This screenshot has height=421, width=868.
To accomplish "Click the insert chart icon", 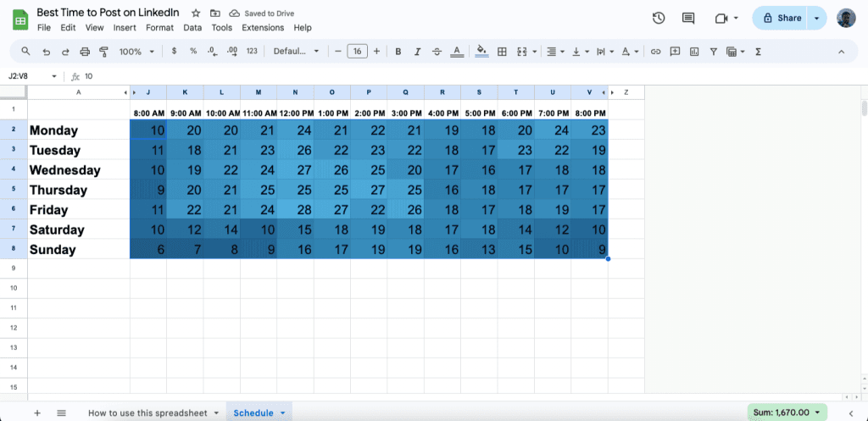I will tap(694, 52).
